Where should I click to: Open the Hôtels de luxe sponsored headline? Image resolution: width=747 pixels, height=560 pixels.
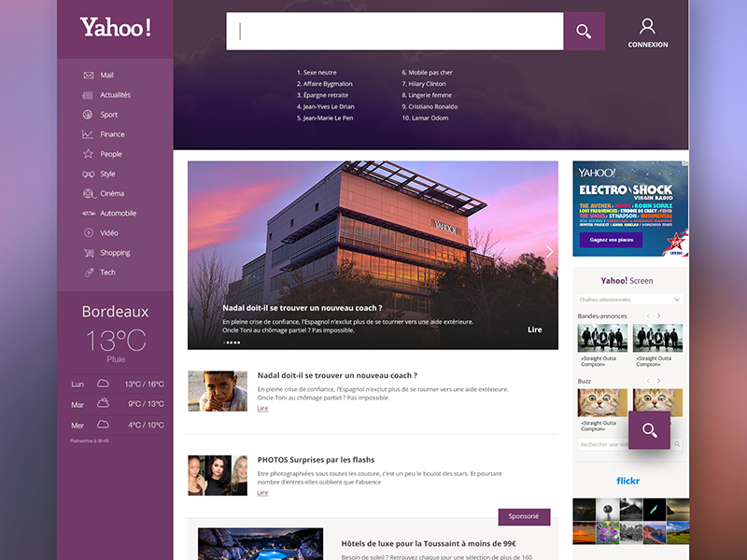[429, 543]
